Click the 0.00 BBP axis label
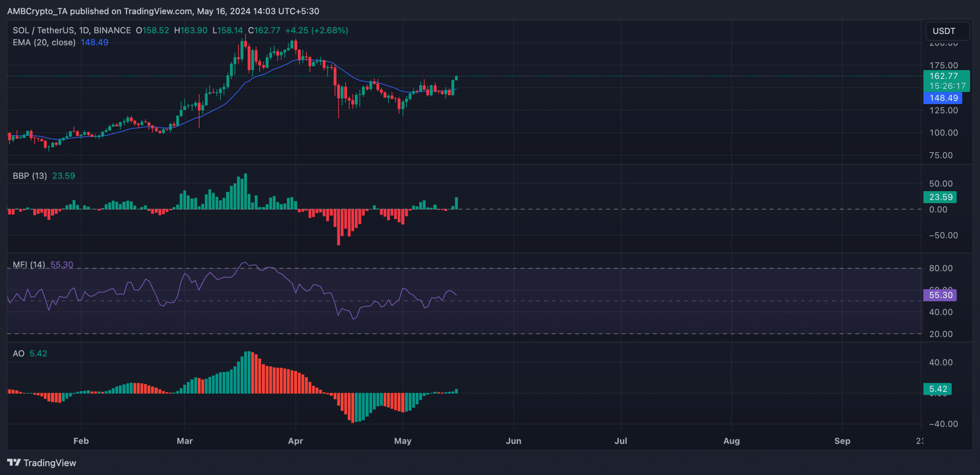Viewport: 980px width, 475px height. (x=938, y=210)
